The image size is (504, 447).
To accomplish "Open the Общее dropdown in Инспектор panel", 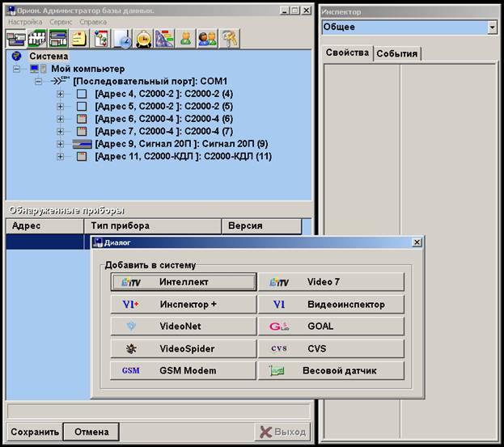I will pos(491,27).
